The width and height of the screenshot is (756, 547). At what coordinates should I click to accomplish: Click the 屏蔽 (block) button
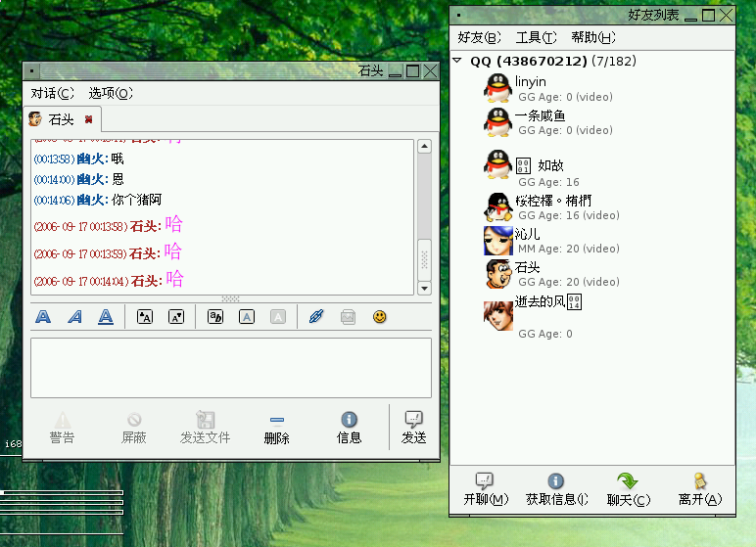pyautogui.click(x=134, y=427)
